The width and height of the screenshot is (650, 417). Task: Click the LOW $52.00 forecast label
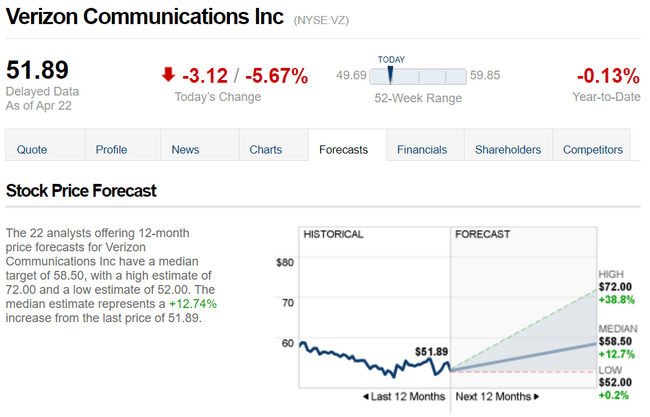tap(615, 382)
